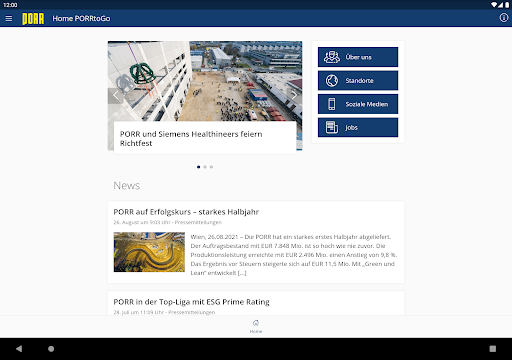The image size is (512, 360).
Task: Advance carousel with right arrow
Action: (x=294, y=96)
